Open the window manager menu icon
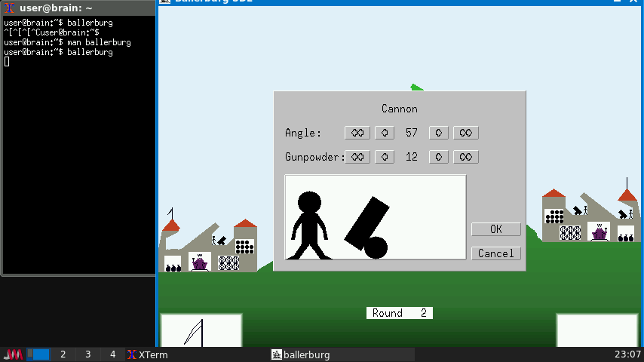Viewport: 644px width, 362px height. [14, 354]
